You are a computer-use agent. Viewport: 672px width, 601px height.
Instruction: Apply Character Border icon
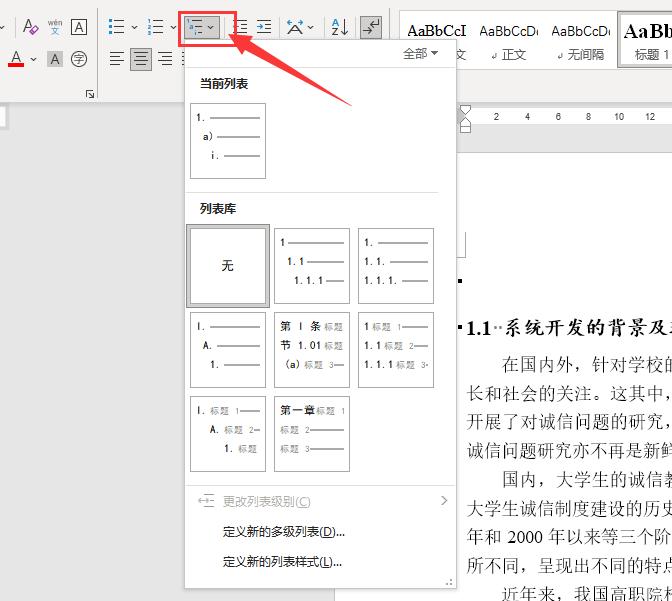pos(79,27)
